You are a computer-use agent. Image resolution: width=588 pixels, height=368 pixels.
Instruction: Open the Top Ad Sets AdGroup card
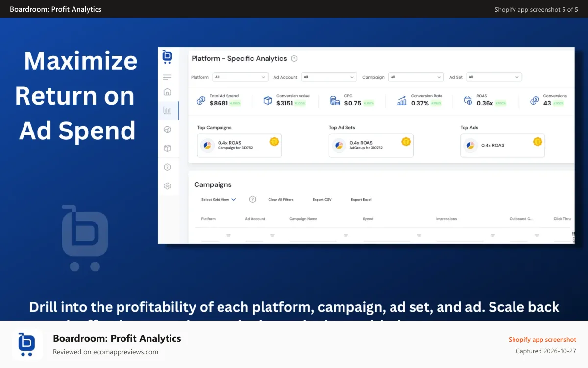point(371,146)
